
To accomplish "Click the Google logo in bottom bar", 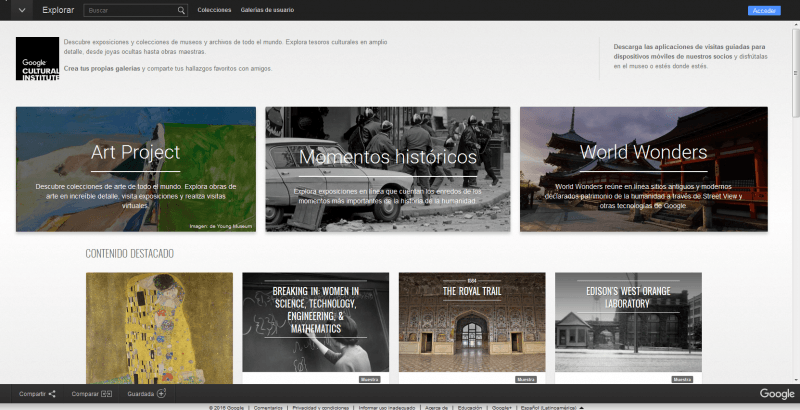I will pyautogui.click(x=777, y=394).
